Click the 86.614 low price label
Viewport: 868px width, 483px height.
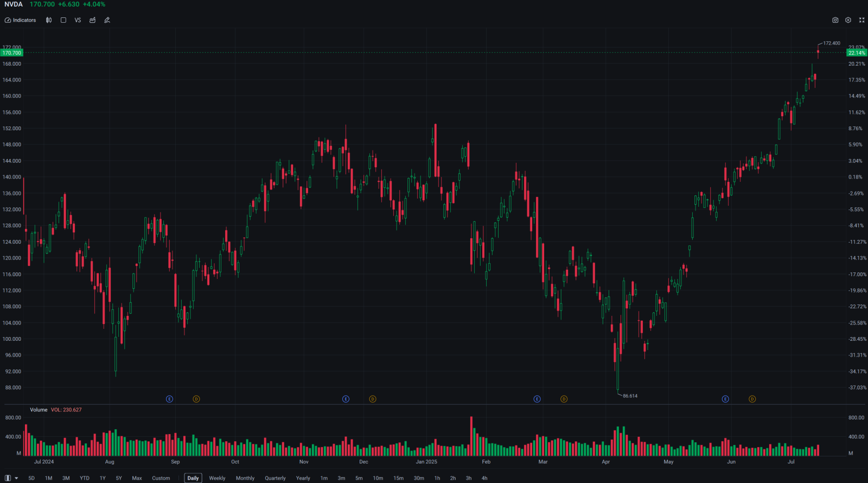click(x=630, y=396)
